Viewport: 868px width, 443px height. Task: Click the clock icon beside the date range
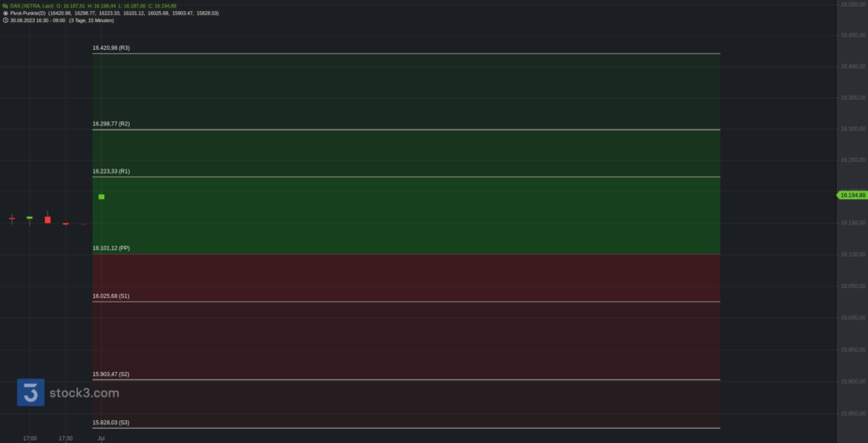point(5,19)
